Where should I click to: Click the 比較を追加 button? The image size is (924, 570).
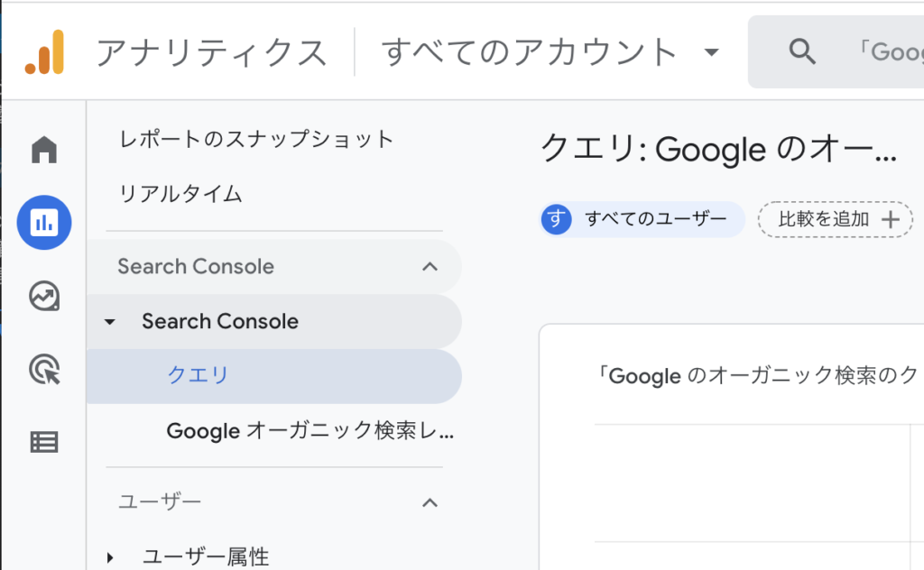835,220
